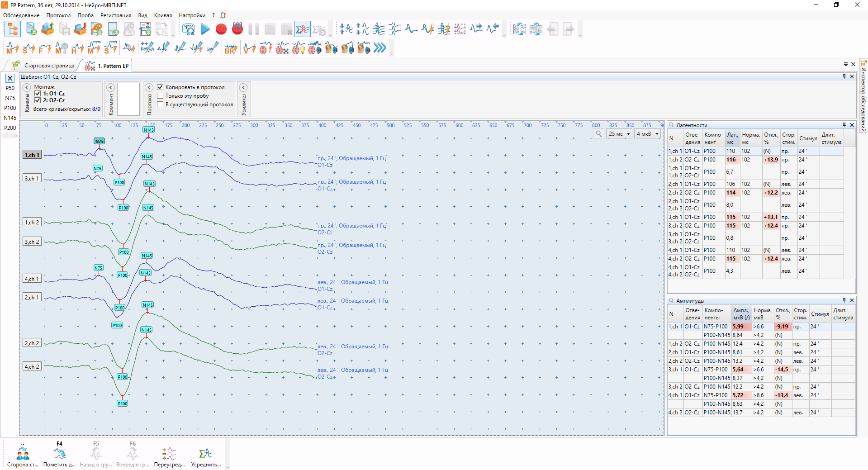Screen dimensions: 868x470
Task: Enable the 'Только эту пробу' checkbox
Action: tap(160, 96)
